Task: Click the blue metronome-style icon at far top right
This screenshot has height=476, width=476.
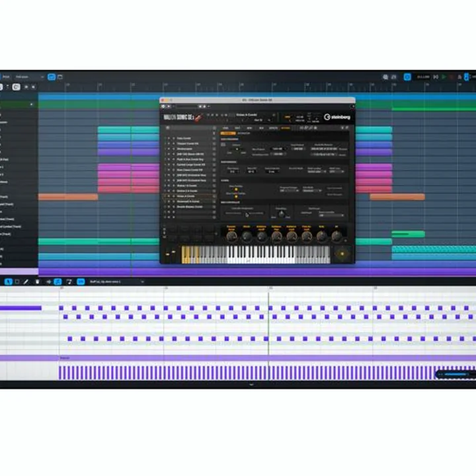Action: 467,77
